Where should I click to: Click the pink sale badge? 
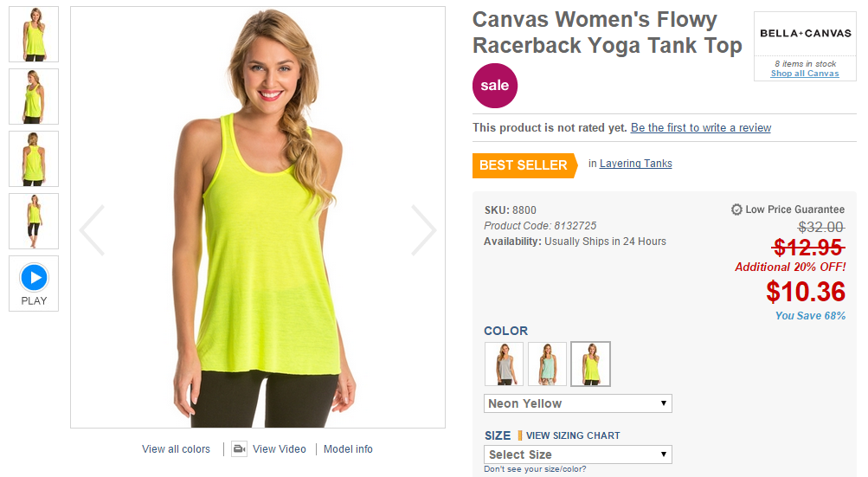495,86
